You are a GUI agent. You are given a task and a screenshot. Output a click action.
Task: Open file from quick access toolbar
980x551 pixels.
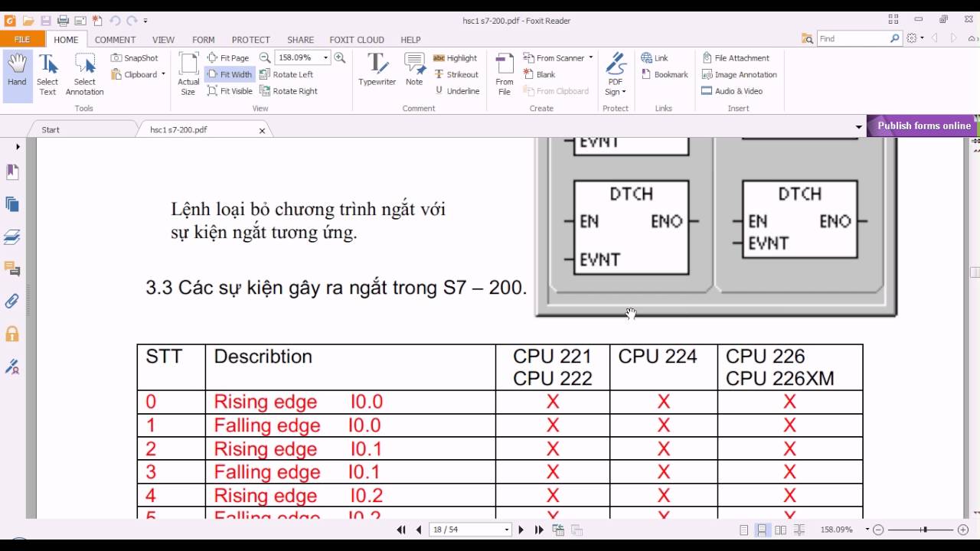(28, 21)
